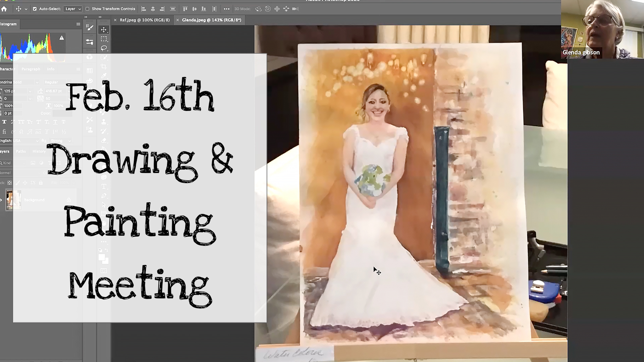Image resolution: width=644 pixels, height=362 pixels.
Task: Distribute horizontally icon in options bar
Action: click(x=214, y=9)
